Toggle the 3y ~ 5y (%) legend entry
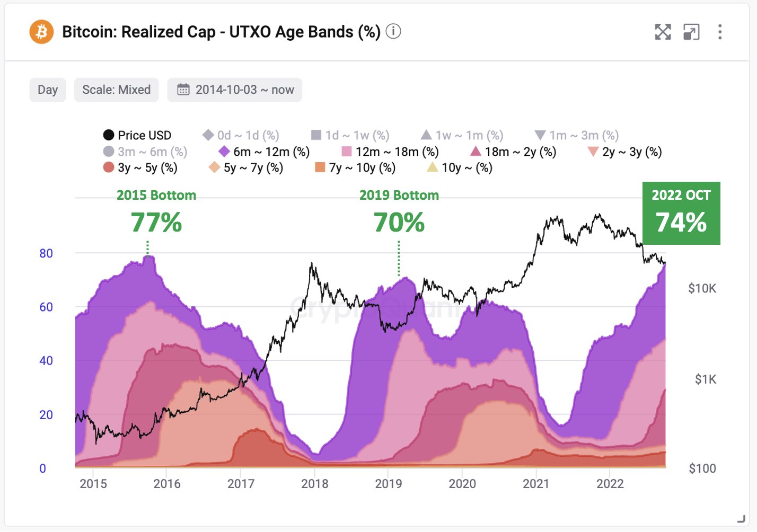Viewport: 757px width, 532px height. 140,167
